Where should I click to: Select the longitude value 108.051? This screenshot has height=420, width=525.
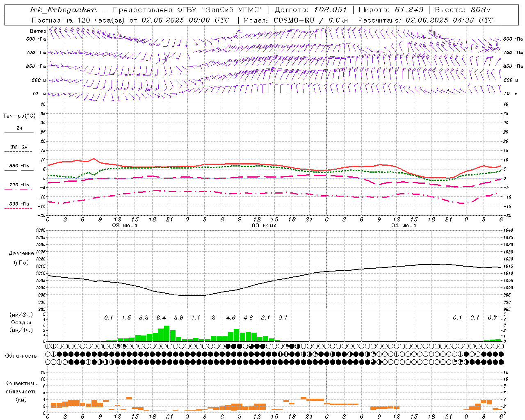coord(331,10)
